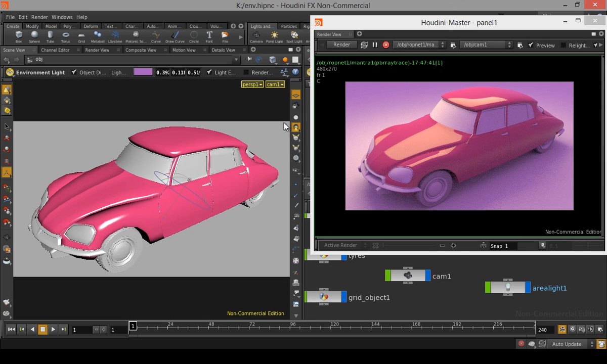Pause the render in Render View
607x364 pixels.
click(x=375, y=44)
